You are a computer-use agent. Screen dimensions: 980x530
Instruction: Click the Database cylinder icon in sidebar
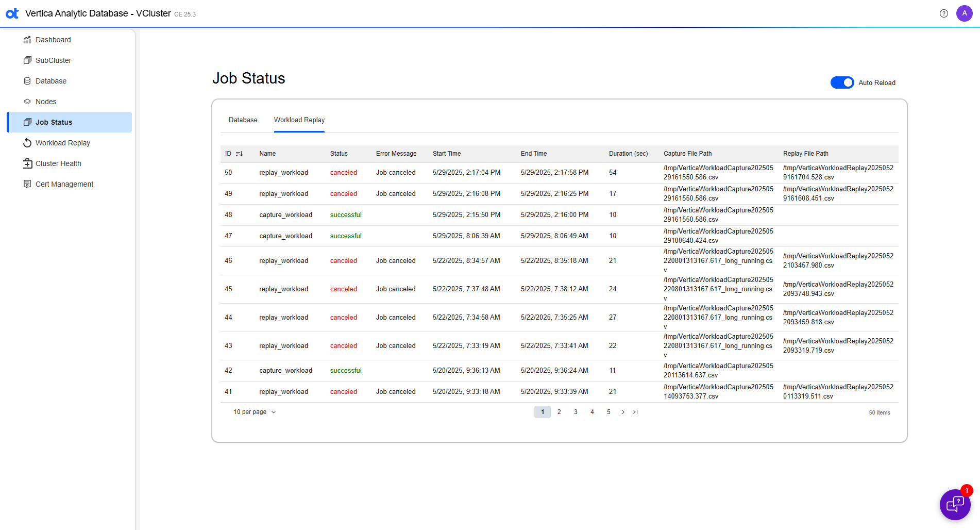click(27, 81)
